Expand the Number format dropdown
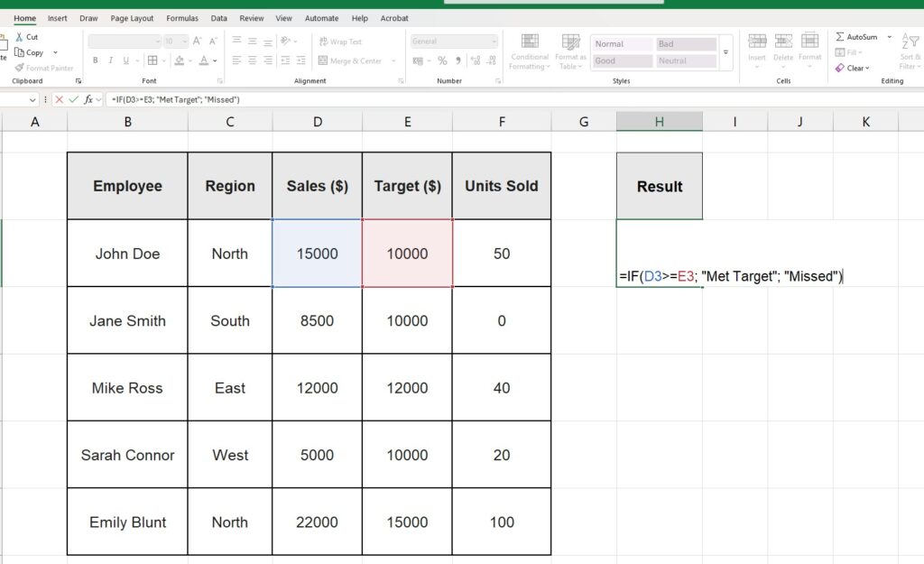Image resolution: width=924 pixels, height=564 pixels. tap(495, 41)
